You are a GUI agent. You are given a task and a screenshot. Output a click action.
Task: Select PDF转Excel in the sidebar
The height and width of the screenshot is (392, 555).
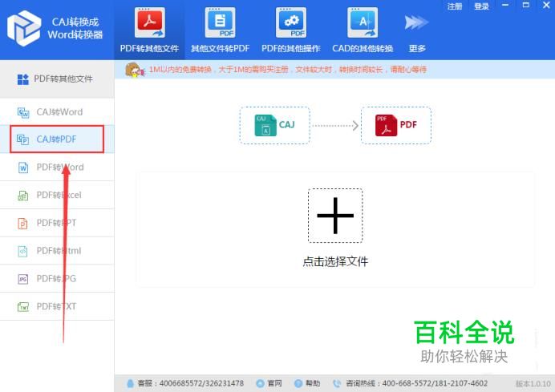57,195
